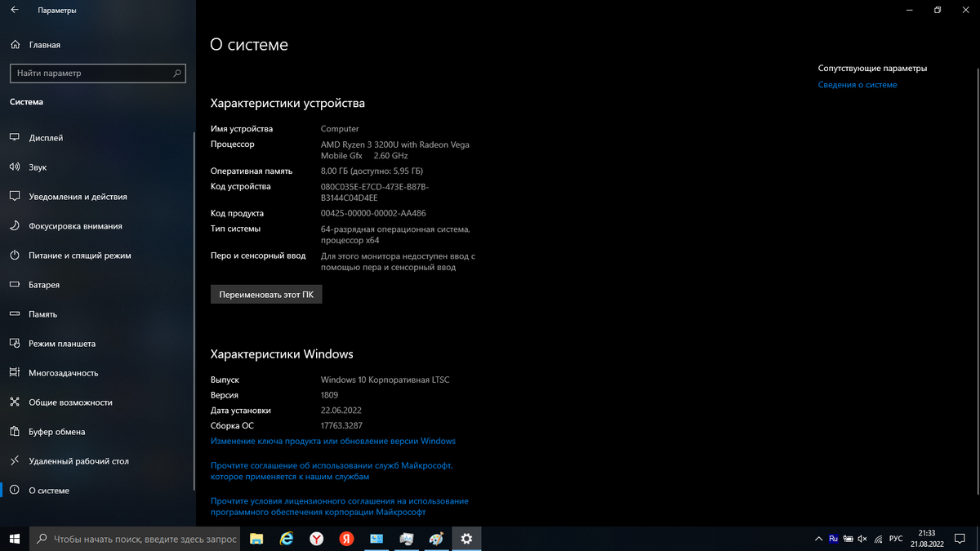Open Дисплей settings
The height and width of the screenshot is (551, 980).
[98, 138]
